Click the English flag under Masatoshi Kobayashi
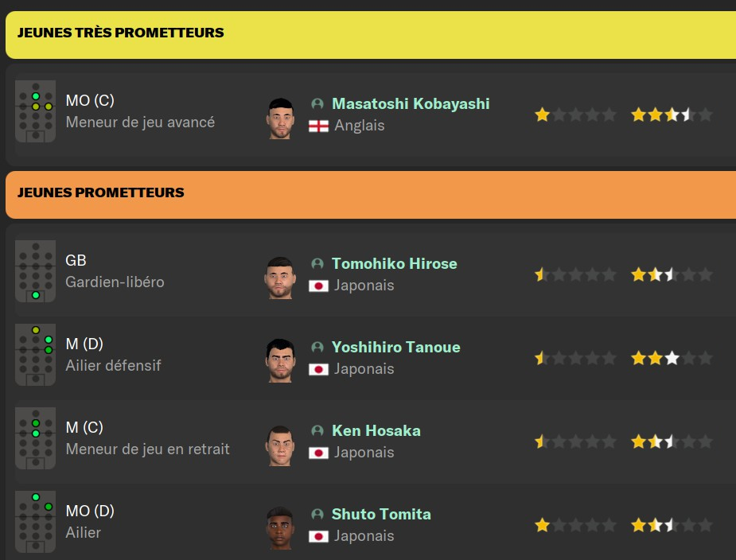The width and height of the screenshot is (736, 560). [318, 126]
